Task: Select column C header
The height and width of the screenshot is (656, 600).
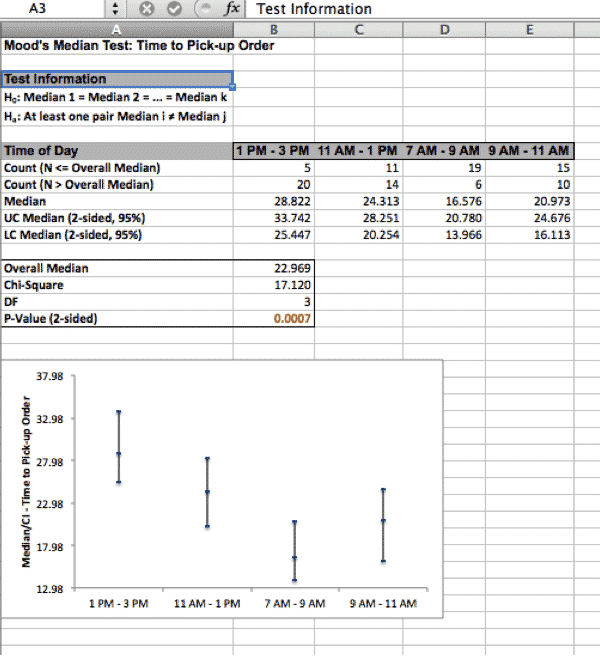Action: [x=359, y=30]
